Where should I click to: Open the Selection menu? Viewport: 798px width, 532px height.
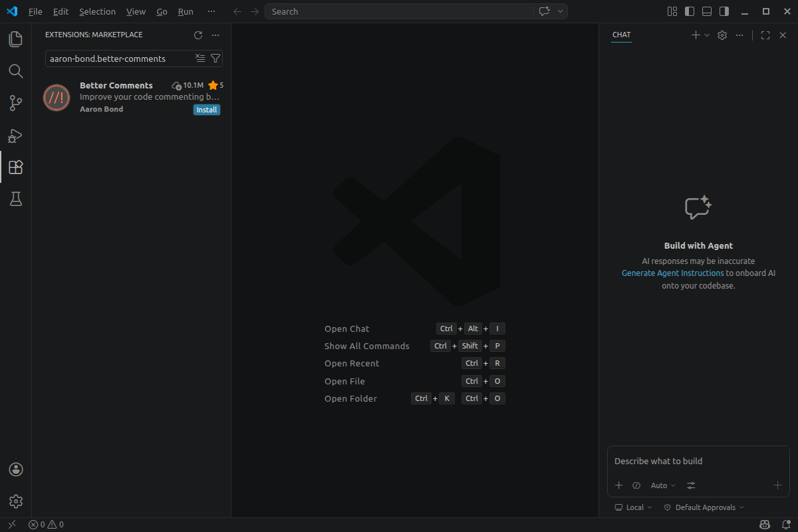(97, 11)
